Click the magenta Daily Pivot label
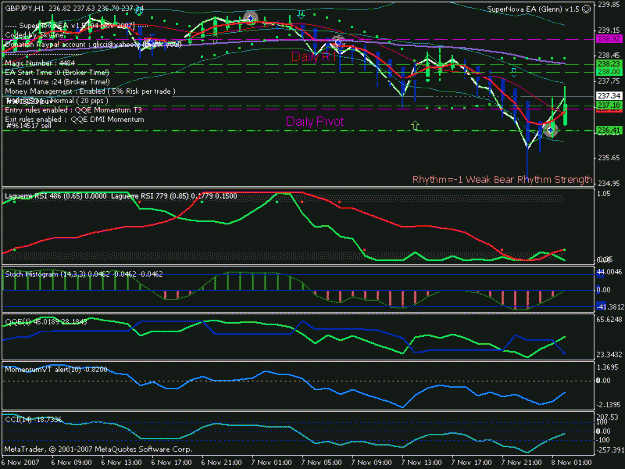The image size is (625, 469). (x=315, y=122)
